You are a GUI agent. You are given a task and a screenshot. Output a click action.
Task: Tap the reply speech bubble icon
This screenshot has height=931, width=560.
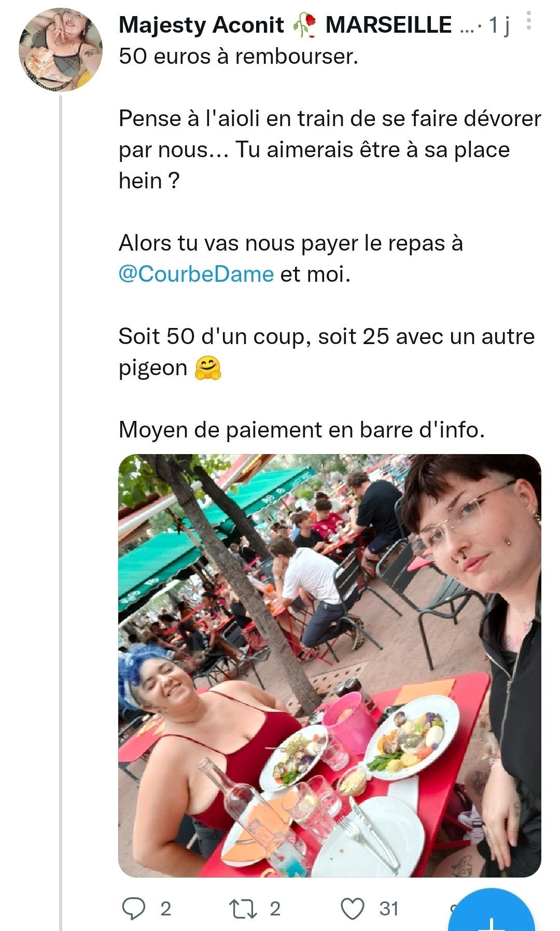[133, 909]
